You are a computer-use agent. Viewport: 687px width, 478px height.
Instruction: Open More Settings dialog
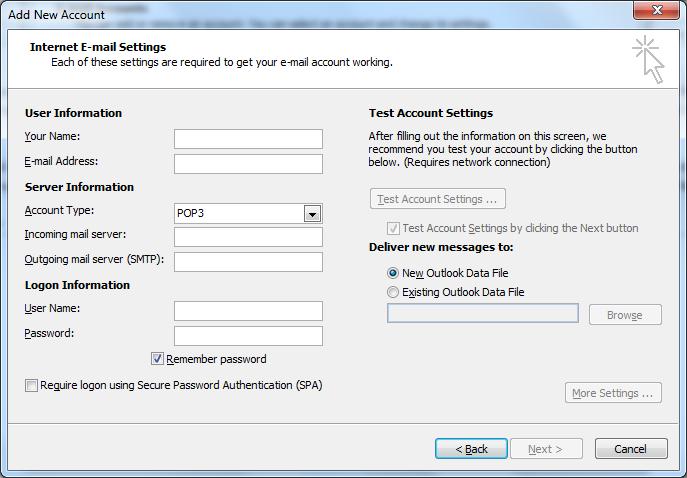click(613, 393)
